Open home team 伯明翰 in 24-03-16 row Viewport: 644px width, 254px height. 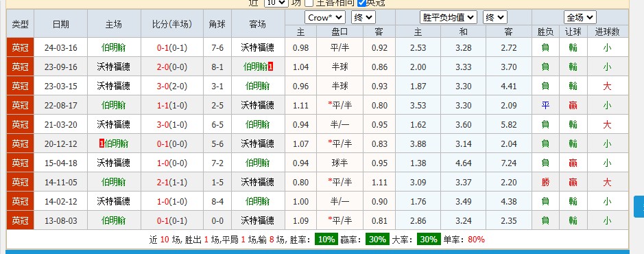(114, 47)
